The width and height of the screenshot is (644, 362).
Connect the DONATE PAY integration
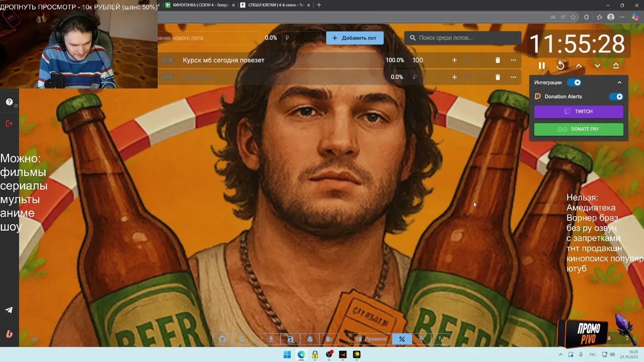pos(579,129)
